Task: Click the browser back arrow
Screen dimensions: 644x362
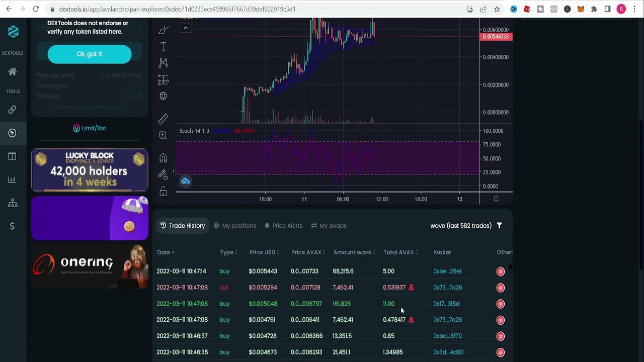Action: 9,9
